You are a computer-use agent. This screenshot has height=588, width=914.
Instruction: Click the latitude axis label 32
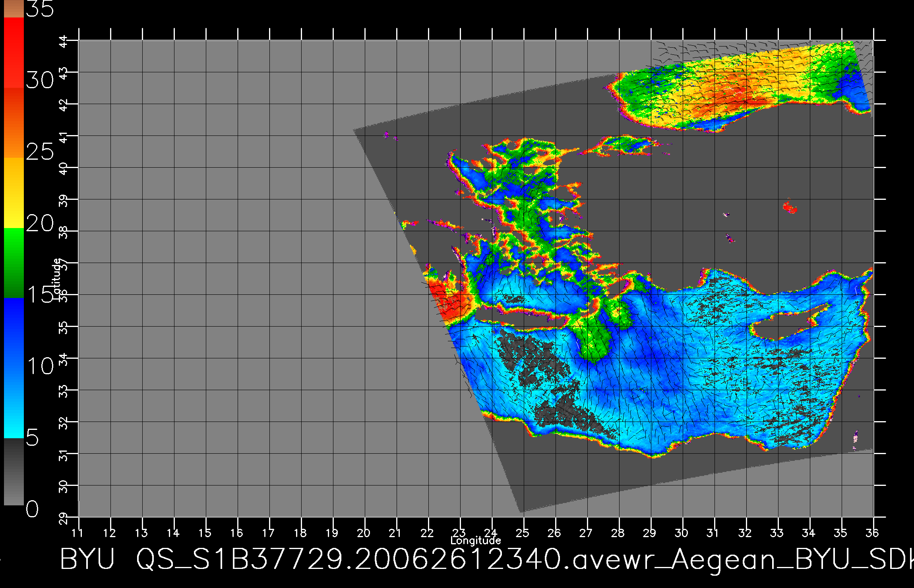click(x=64, y=422)
